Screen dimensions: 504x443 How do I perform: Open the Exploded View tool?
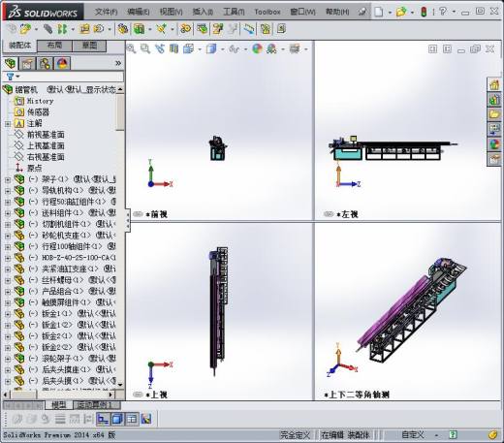(218, 29)
